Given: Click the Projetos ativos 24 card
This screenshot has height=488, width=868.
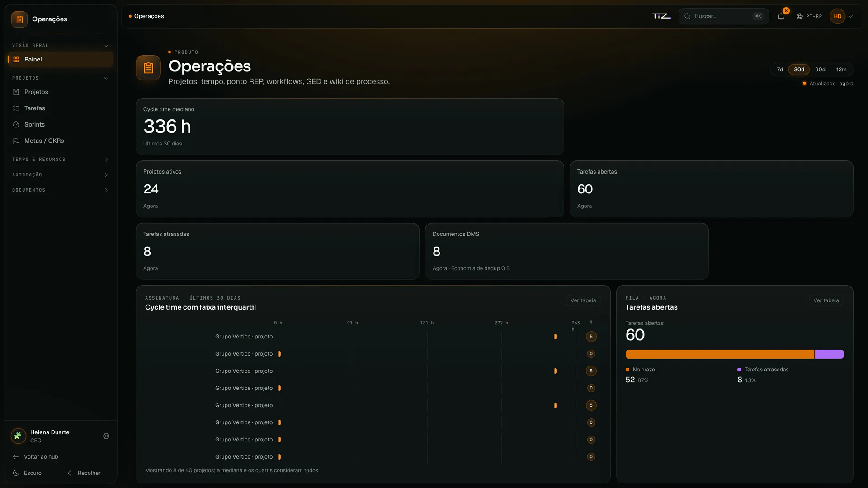Looking at the screenshot, I should (x=349, y=189).
